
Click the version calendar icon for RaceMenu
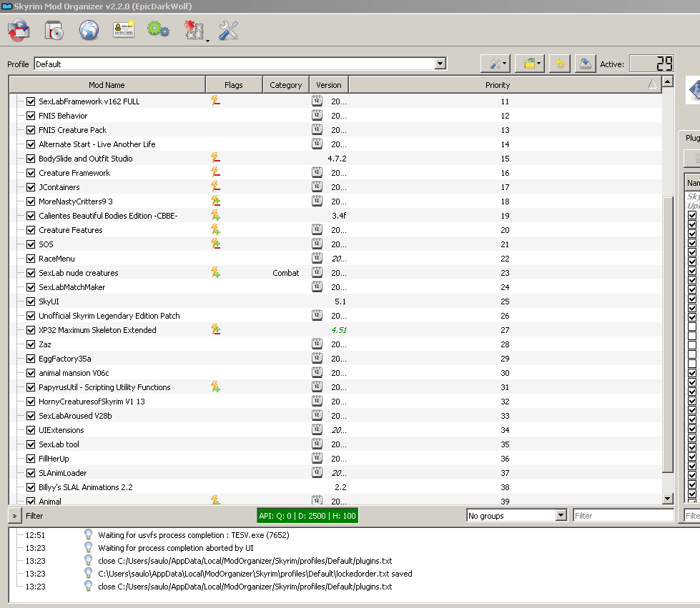[317, 258]
